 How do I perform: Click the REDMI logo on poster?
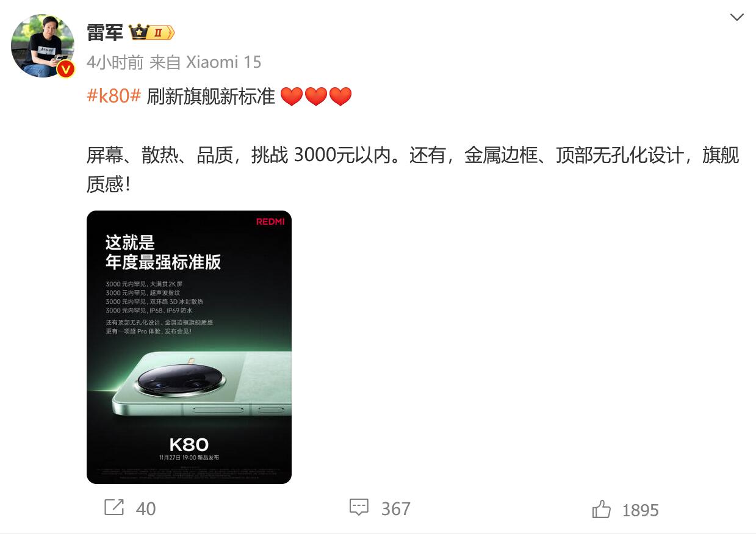[x=270, y=222]
